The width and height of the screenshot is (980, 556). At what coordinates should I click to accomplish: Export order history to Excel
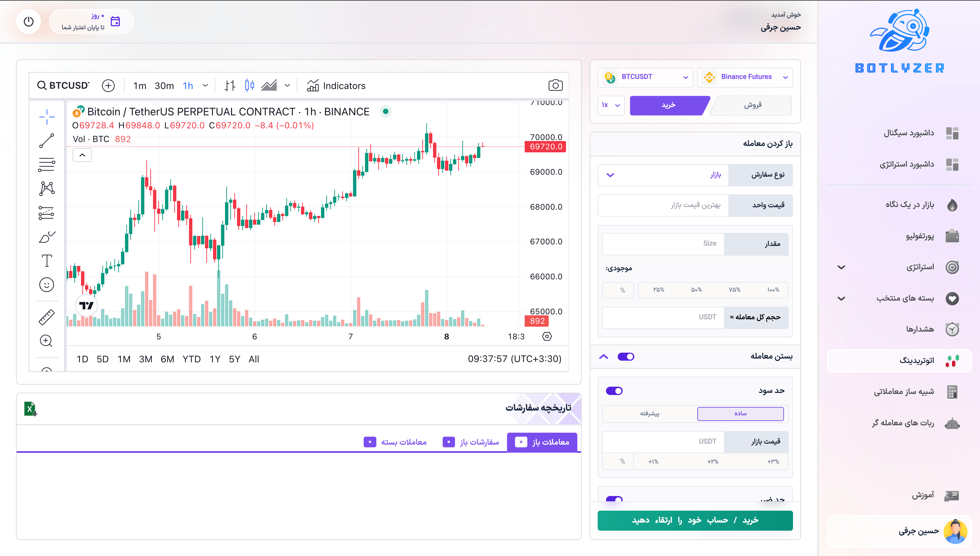pyautogui.click(x=31, y=409)
